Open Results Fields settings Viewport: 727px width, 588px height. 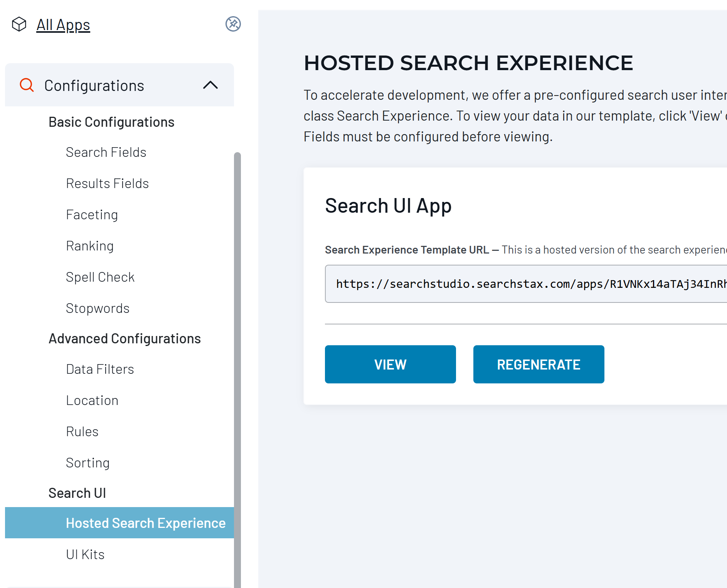[107, 183]
